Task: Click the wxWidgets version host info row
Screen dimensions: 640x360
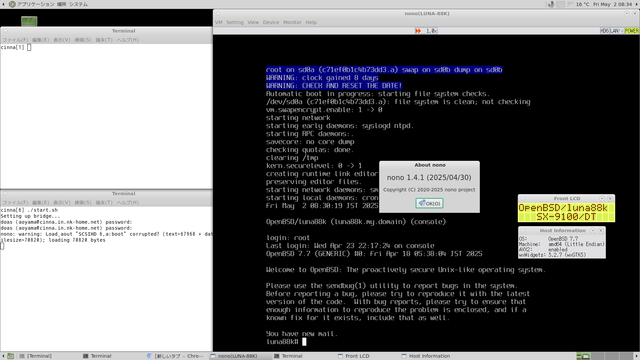Action: [x=562, y=255]
